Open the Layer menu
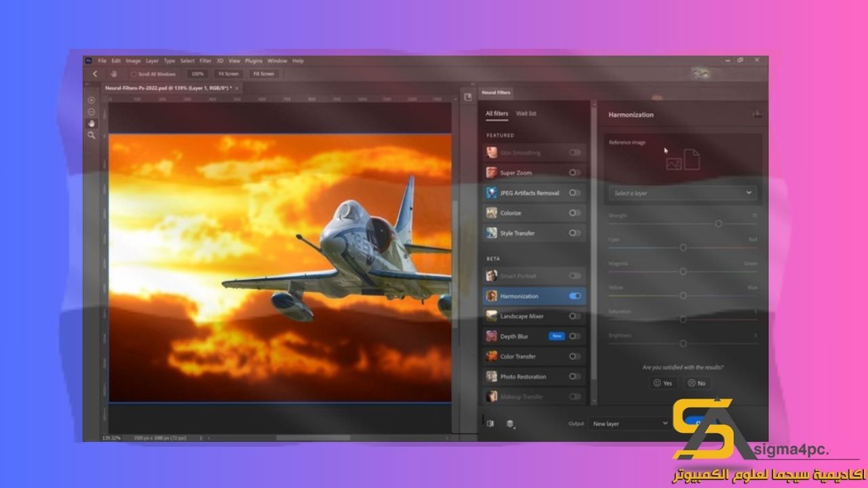The width and height of the screenshot is (868, 488). (x=152, y=61)
